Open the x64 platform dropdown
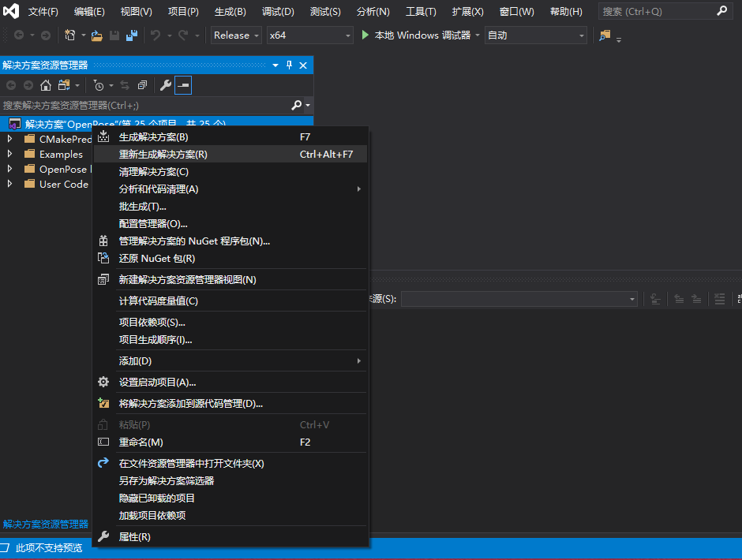This screenshot has height=560, width=742. (x=310, y=35)
